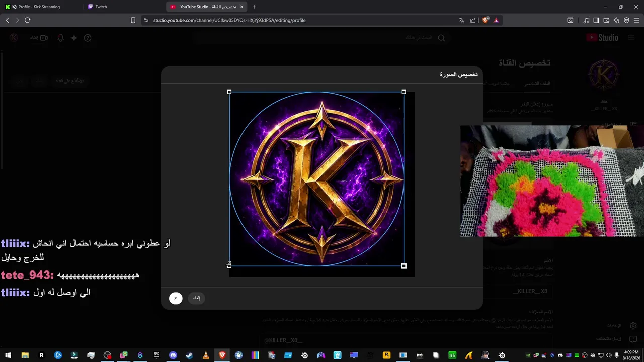Click the bottom-right crop handle
This screenshot has width=644, height=362.
point(404,266)
